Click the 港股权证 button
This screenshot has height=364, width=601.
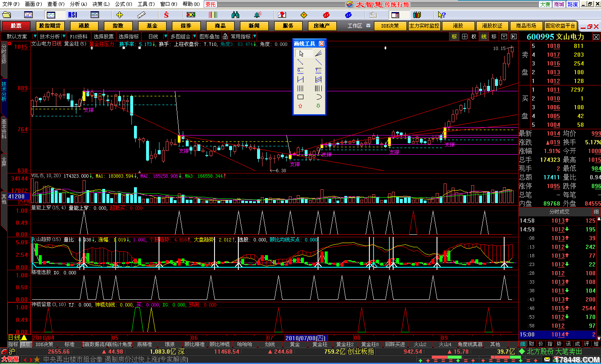[492, 26]
